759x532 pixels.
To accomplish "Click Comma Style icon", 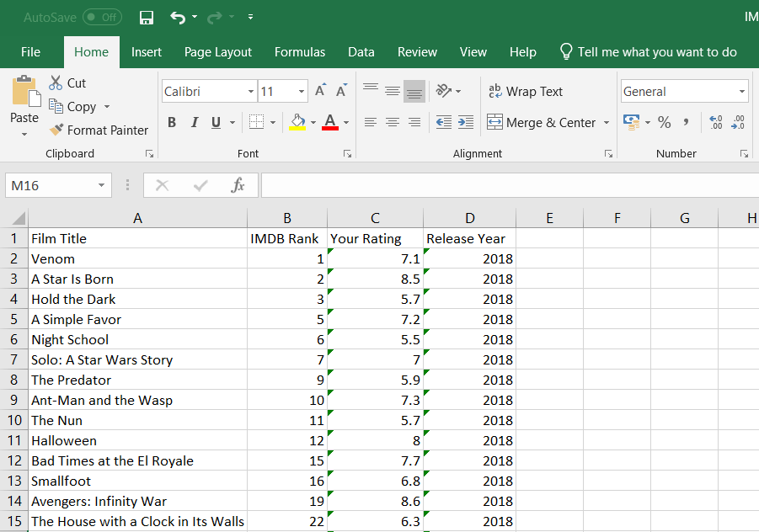I will [686, 122].
